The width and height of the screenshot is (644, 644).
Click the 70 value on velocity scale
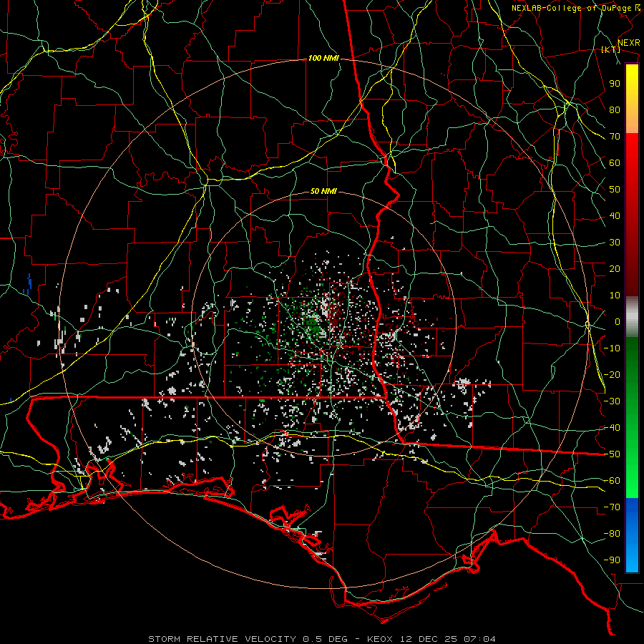(x=615, y=137)
